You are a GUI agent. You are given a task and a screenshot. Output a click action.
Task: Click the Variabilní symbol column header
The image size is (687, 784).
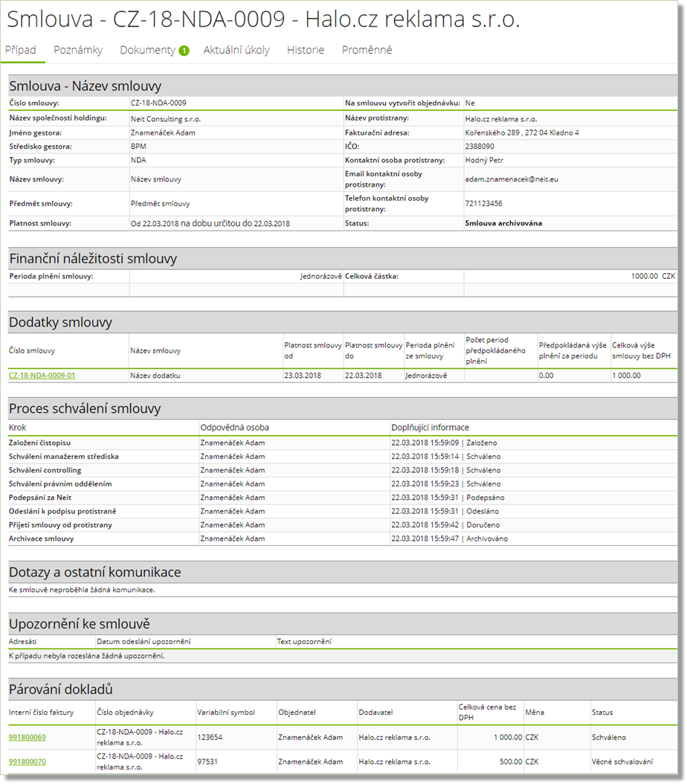pos(227,712)
